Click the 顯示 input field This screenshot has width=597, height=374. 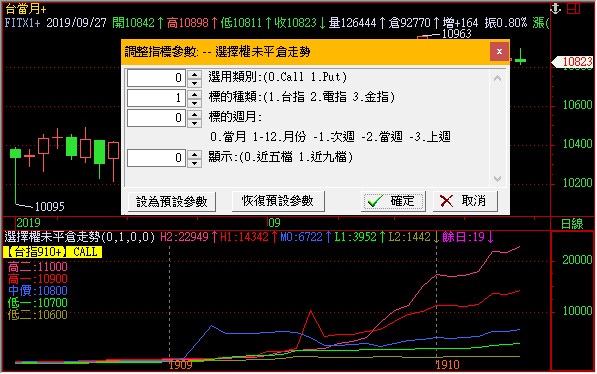coord(156,158)
